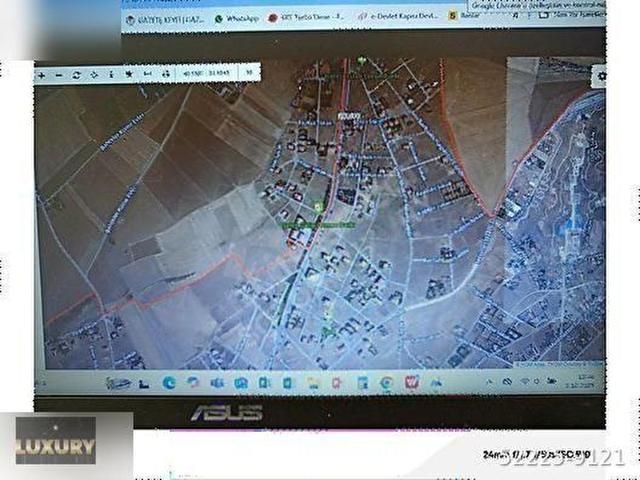Click the Wi-Fi icon in the system tray

[x=525, y=382]
